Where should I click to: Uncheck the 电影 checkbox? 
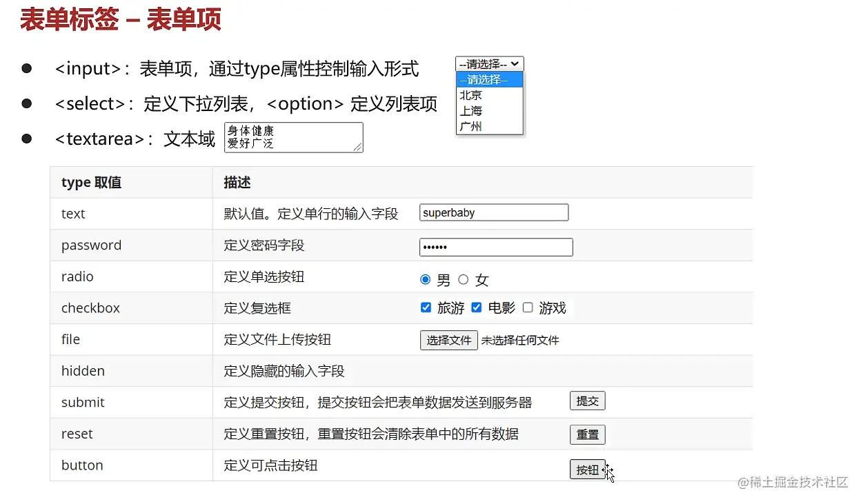click(x=476, y=308)
